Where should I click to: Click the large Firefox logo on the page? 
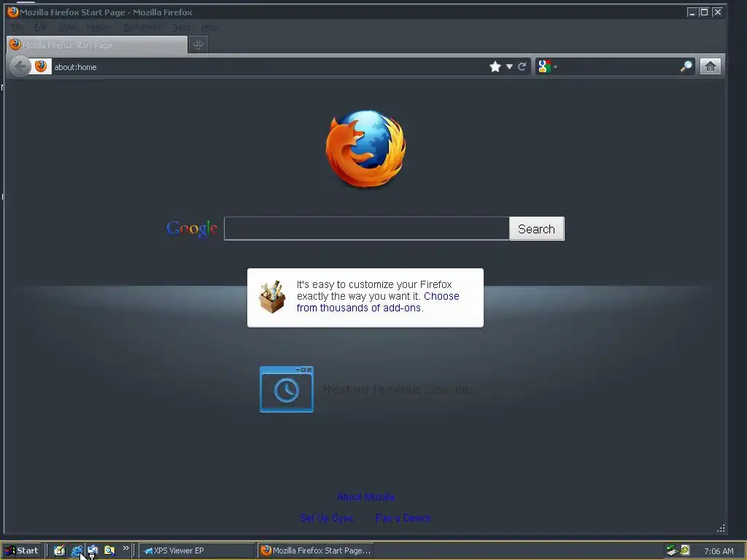(366, 148)
